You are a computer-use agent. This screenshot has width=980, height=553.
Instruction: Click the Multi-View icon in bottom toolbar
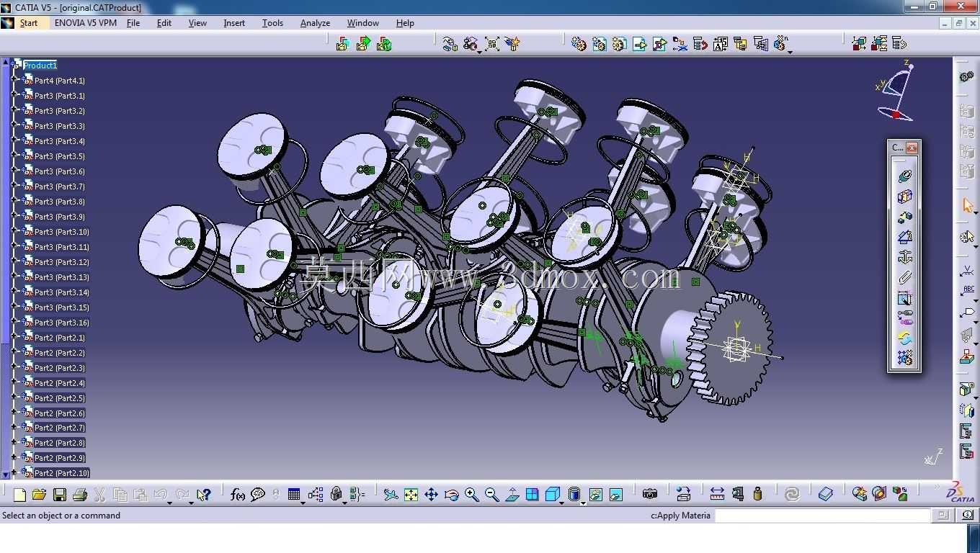pyautogui.click(x=533, y=495)
